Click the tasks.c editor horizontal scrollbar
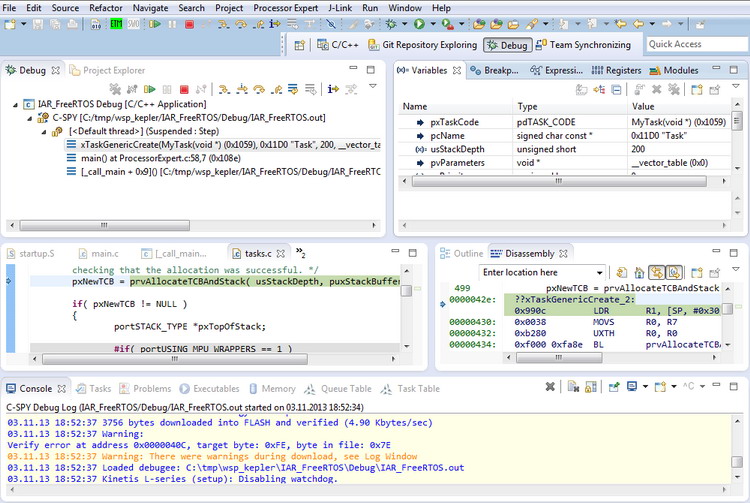750x503 pixels. click(x=175, y=359)
